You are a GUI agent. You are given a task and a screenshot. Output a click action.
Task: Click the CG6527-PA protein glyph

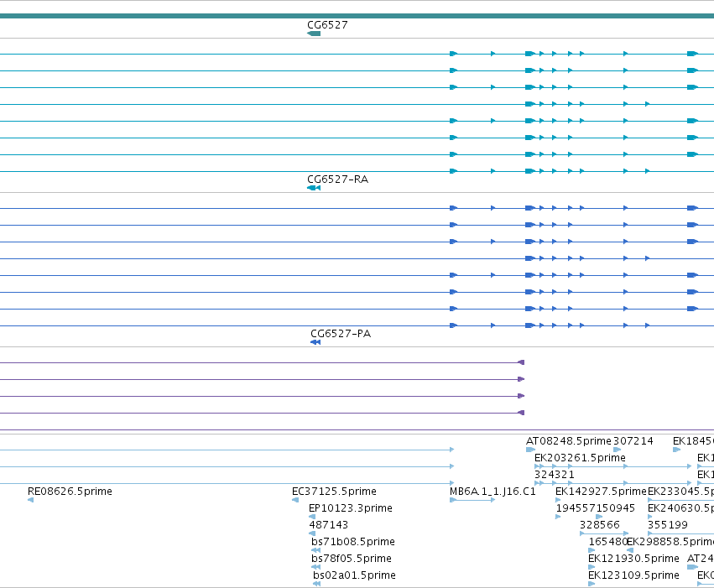(x=315, y=342)
